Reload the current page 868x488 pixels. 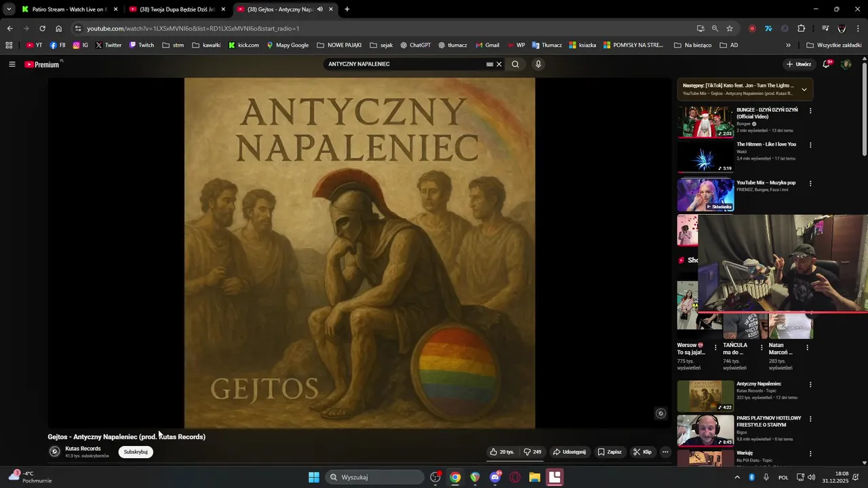coord(42,28)
